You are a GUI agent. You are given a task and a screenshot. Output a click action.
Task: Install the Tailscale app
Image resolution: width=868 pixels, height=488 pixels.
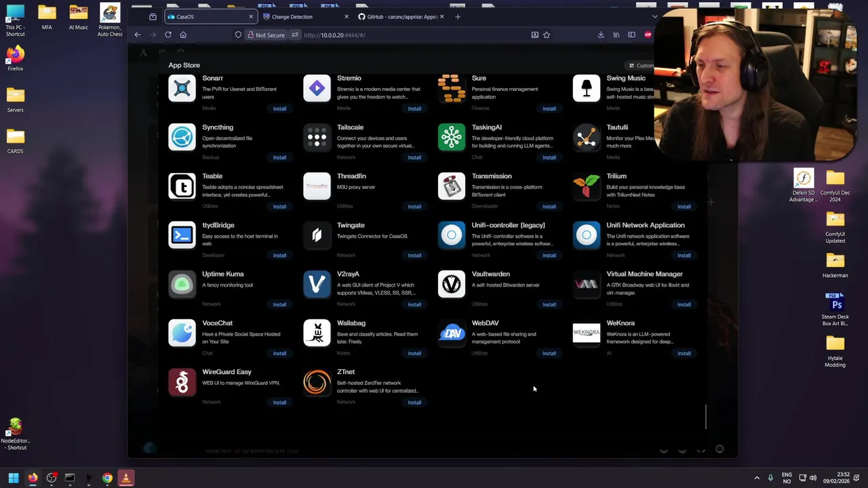tap(414, 157)
